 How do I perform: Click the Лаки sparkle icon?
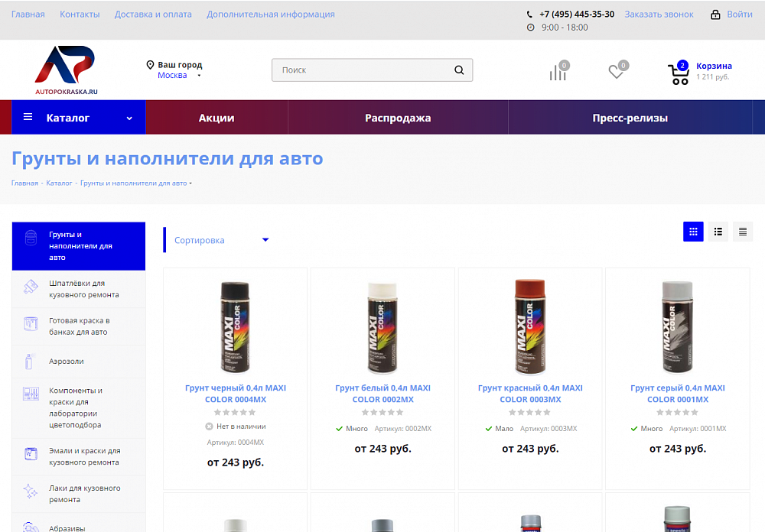pyautogui.click(x=31, y=491)
